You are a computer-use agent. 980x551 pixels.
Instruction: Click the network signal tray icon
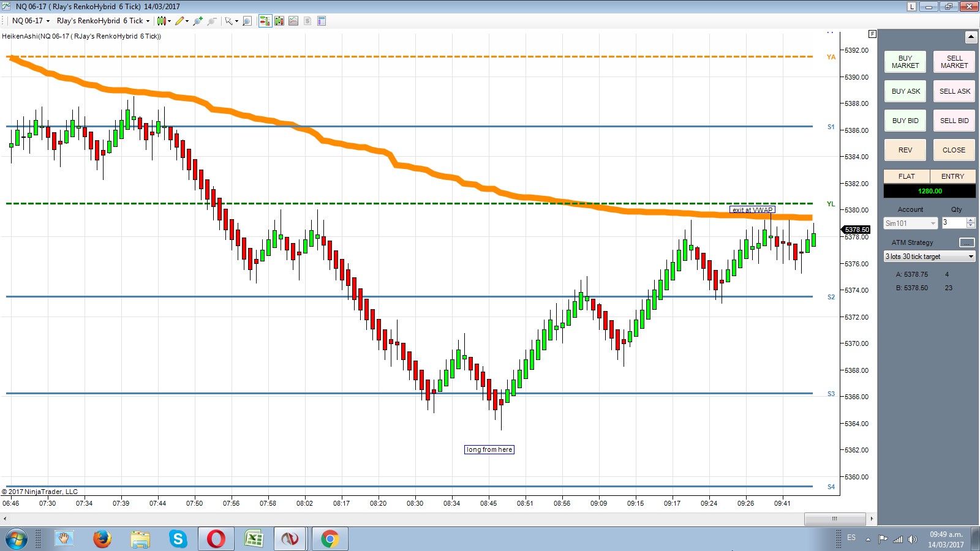tap(898, 539)
